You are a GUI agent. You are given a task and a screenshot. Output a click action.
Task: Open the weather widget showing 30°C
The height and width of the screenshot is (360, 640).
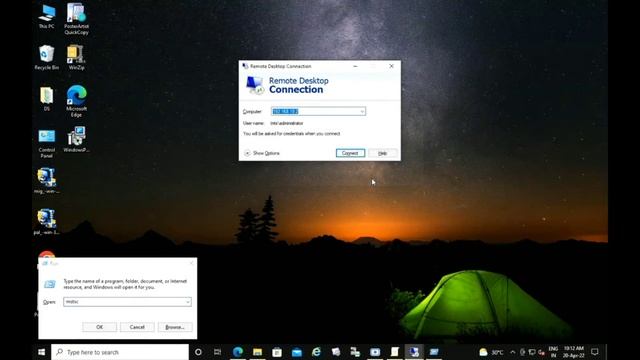click(x=491, y=352)
